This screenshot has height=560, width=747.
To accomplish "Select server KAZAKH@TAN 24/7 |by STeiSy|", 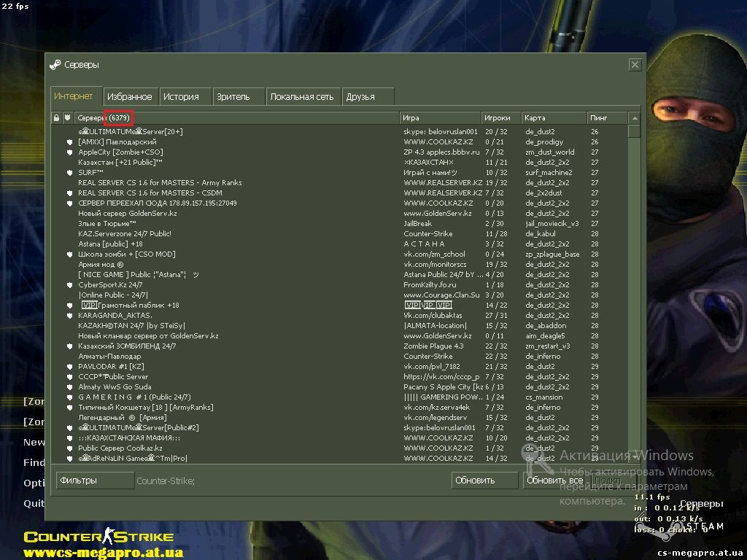I will click(131, 326).
